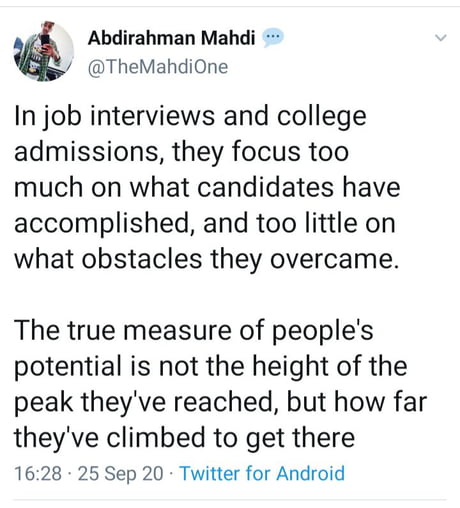
Task: Click the paragraph starting "The true measure"
Action: (220, 384)
